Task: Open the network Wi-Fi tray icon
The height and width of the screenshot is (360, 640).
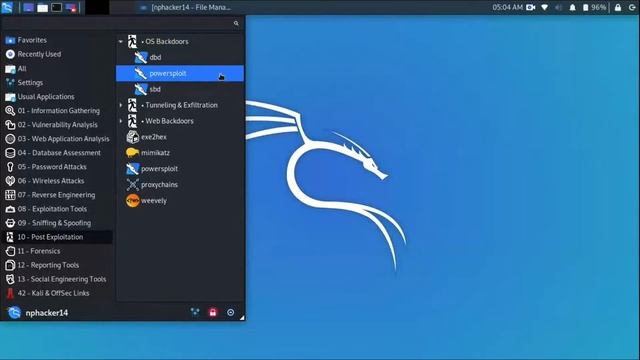Action: click(544, 7)
